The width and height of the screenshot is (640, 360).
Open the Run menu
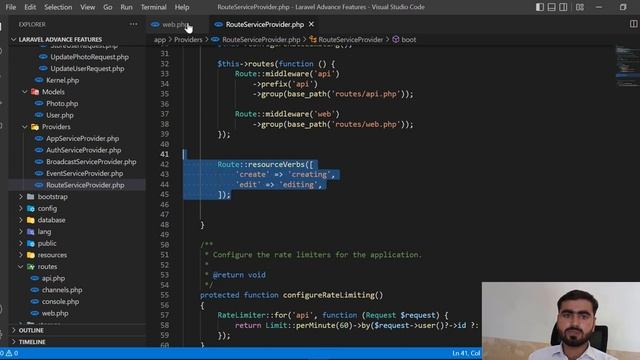[126, 7]
